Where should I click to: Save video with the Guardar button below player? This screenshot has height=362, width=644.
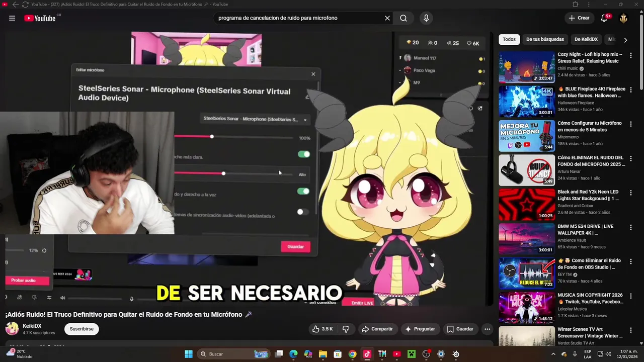point(460,329)
